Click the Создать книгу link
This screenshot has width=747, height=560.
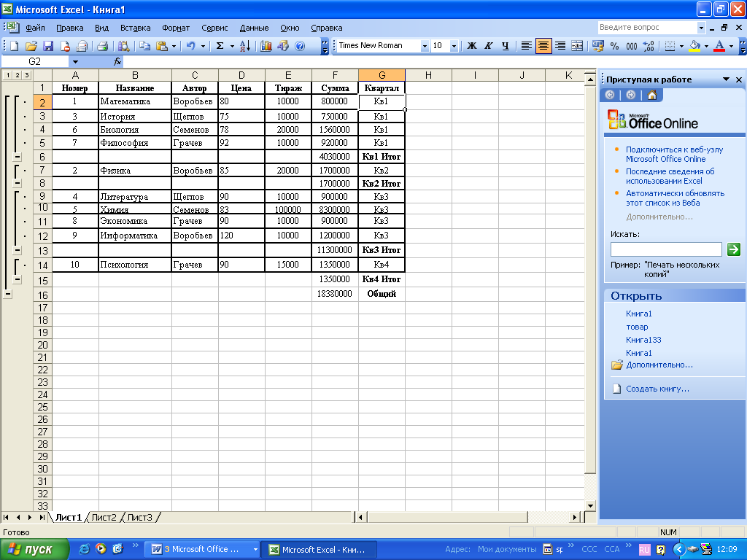pos(657,389)
